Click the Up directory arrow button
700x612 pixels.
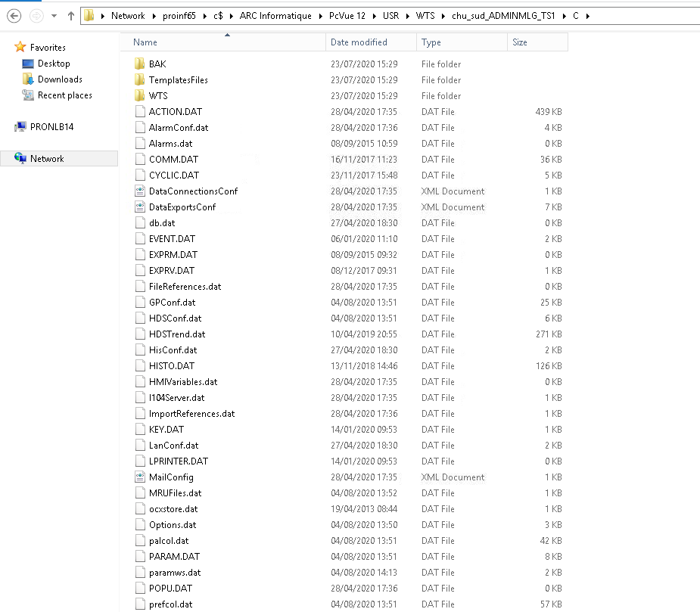[70, 15]
